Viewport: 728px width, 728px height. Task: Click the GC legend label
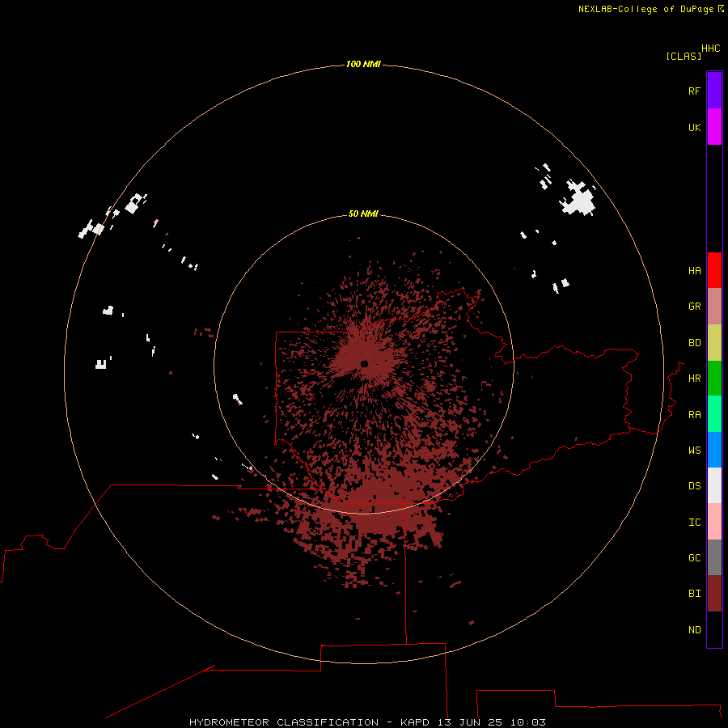(694, 558)
